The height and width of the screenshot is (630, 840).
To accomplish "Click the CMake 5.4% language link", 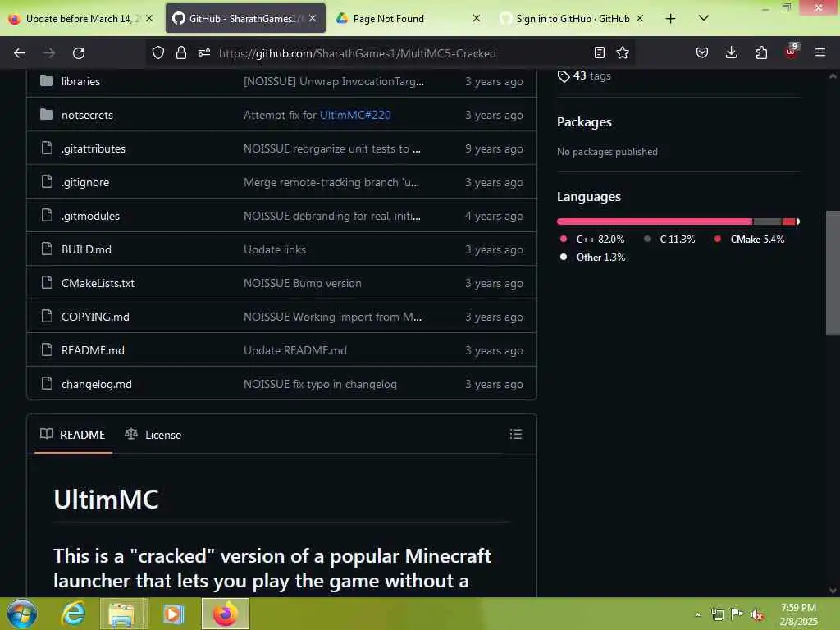I will pos(750,240).
